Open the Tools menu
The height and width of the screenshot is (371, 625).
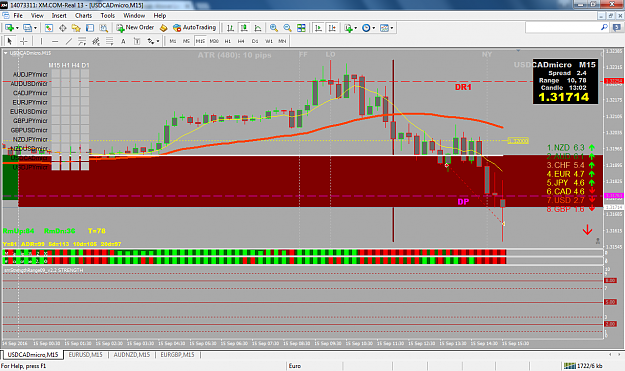(x=108, y=16)
